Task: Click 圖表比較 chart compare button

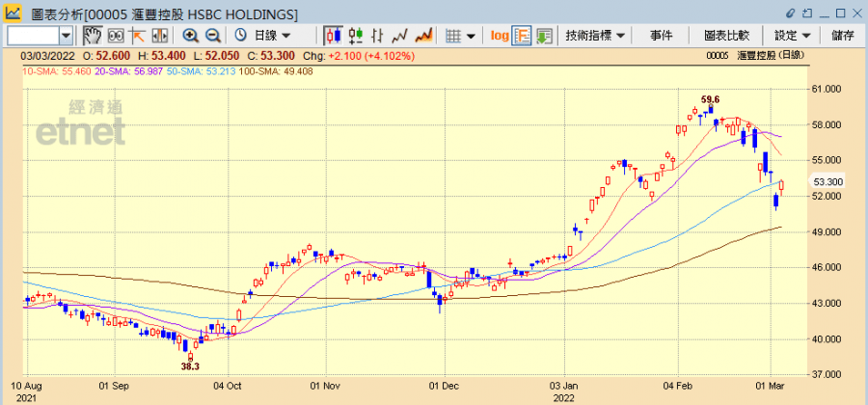Action: 726,36
